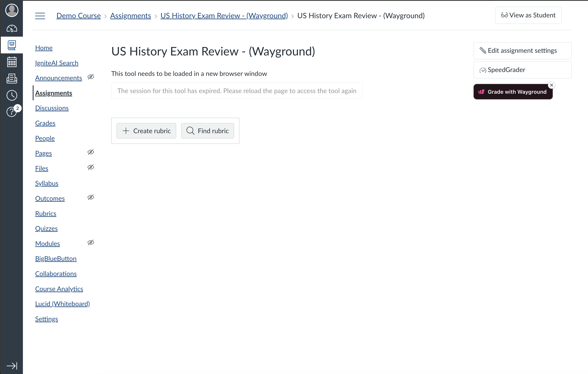Click 'This tool needs to be loaded' text
Viewport: 588px width, 374px height.
(x=189, y=74)
